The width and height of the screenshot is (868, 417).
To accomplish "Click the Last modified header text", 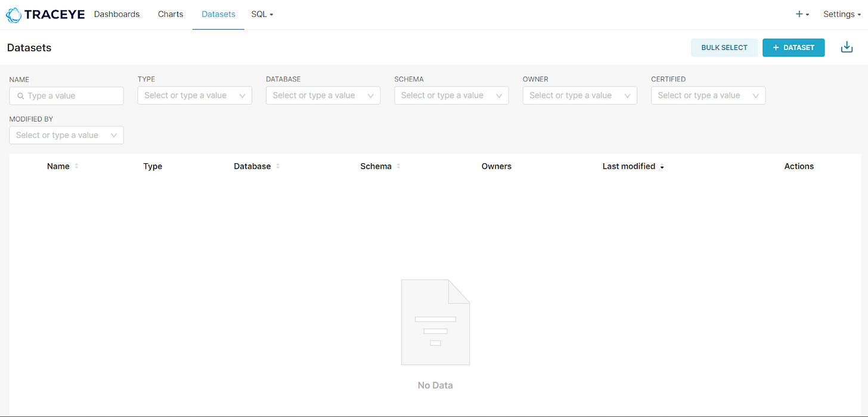I will point(629,166).
